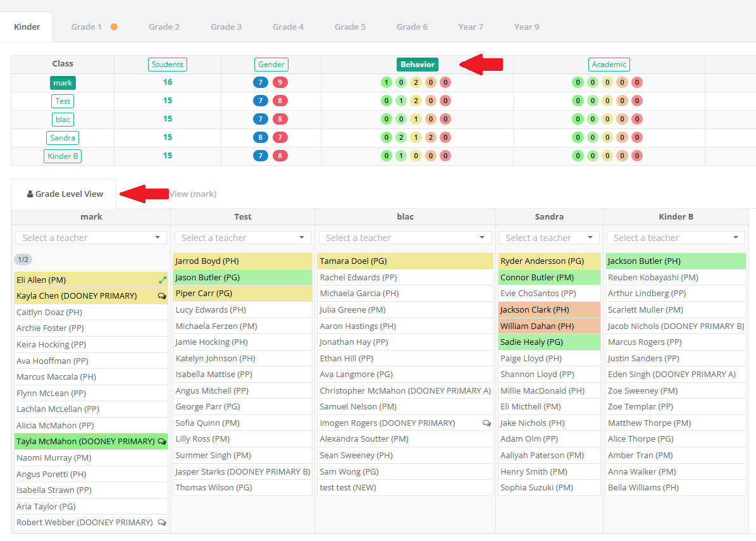This screenshot has width=756, height=541.
Task: Switch to the Grade 3 tab
Action: click(x=226, y=27)
